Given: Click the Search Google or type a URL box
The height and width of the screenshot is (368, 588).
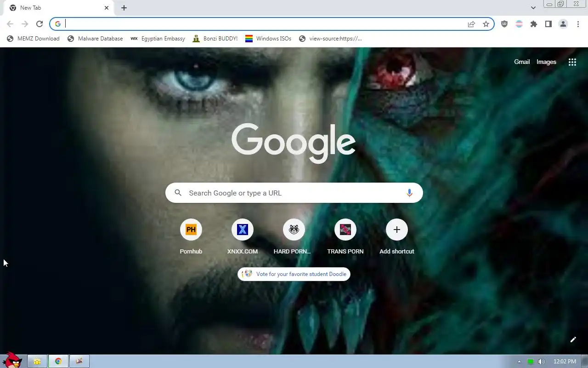Looking at the screenshot, I should 294,193.
